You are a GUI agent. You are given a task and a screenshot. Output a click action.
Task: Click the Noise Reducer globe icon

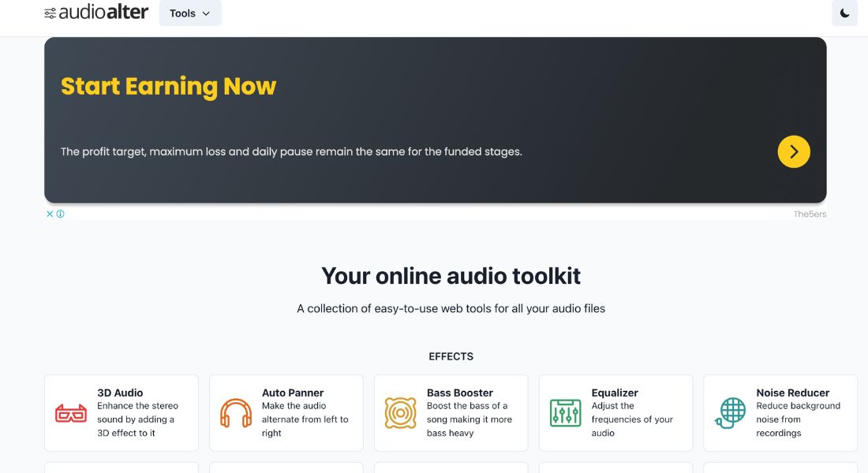tap(730, 412)
